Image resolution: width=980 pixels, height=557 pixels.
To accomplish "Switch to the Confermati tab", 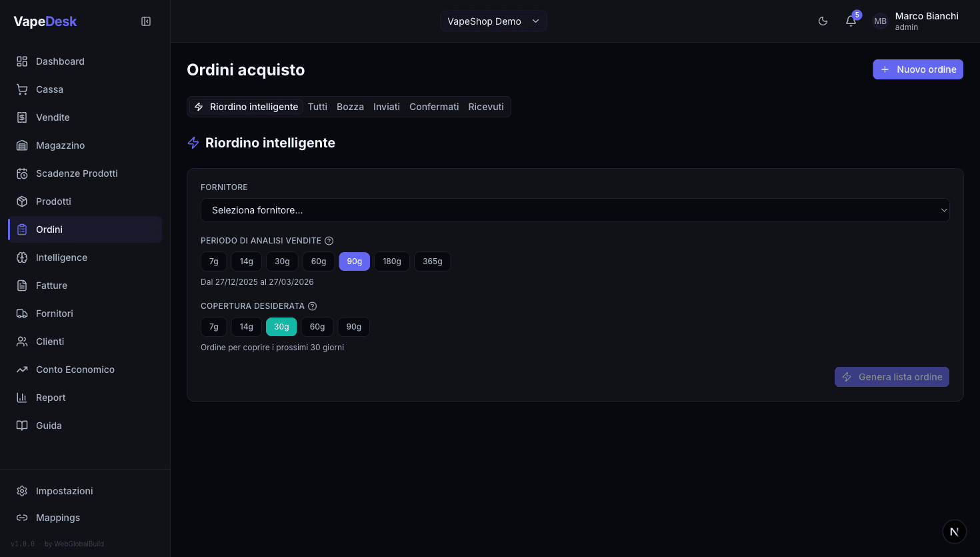I will click(434, 107).
